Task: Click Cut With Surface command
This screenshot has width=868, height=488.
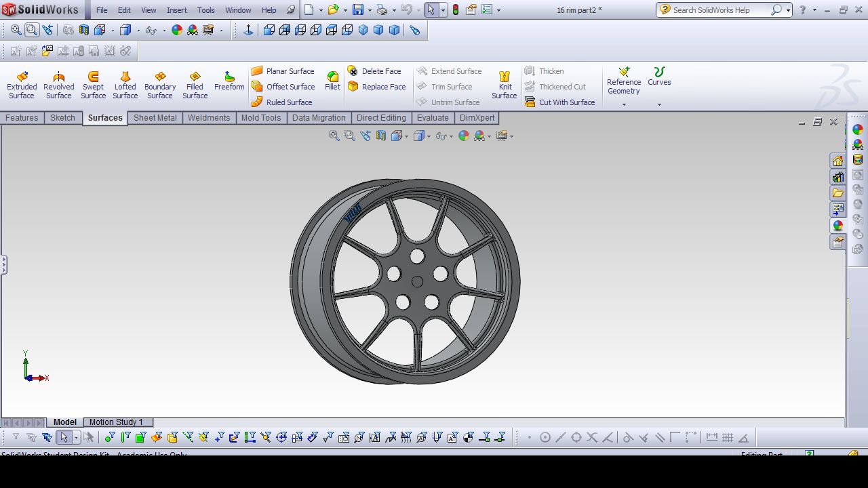Action: click(559, 102)
